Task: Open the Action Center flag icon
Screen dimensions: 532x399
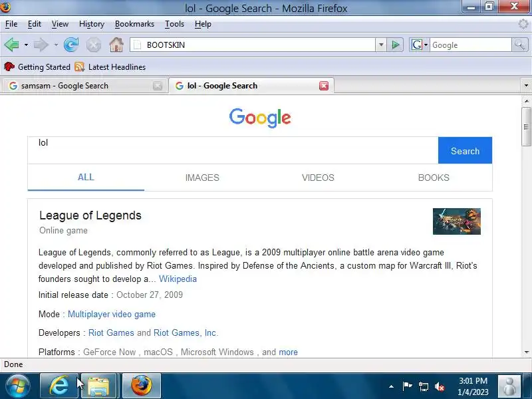Action: [407, 386]
